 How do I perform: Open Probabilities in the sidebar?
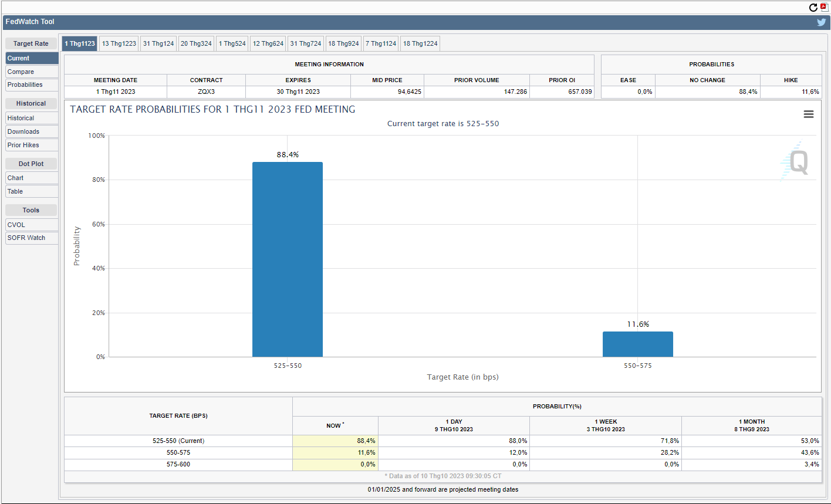32,84
